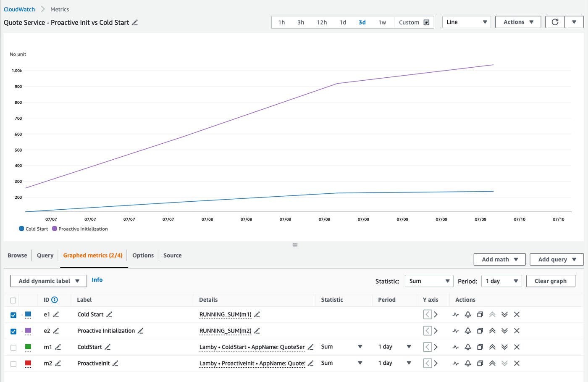Image resolution: width=588 pixels, height=382 pixels.
Task: Open the CloudWatch breadcrumb link
Action: 19,9
